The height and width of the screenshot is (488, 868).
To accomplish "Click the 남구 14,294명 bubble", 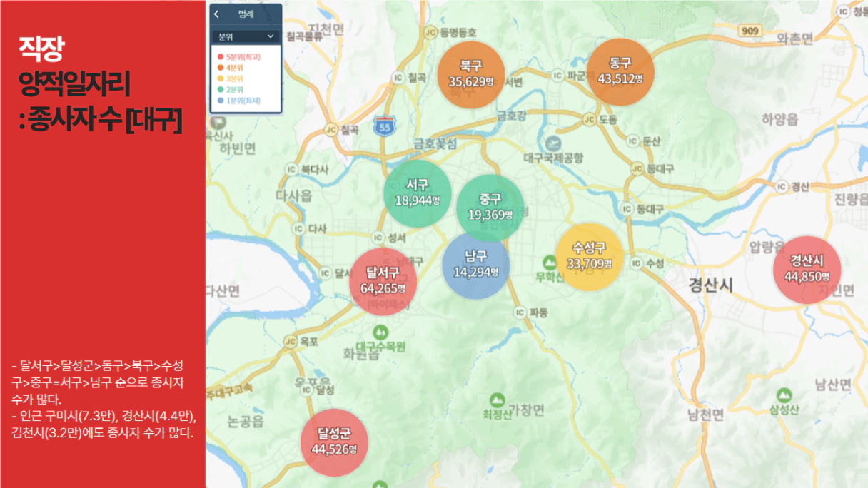I will pyautogui.click(x=476, y=264).
